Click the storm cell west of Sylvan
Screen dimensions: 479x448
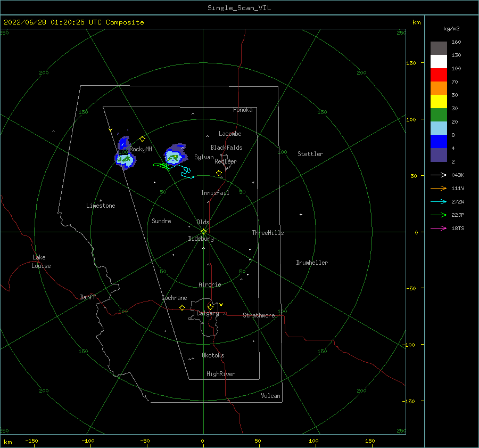click(x=175, y=154)
